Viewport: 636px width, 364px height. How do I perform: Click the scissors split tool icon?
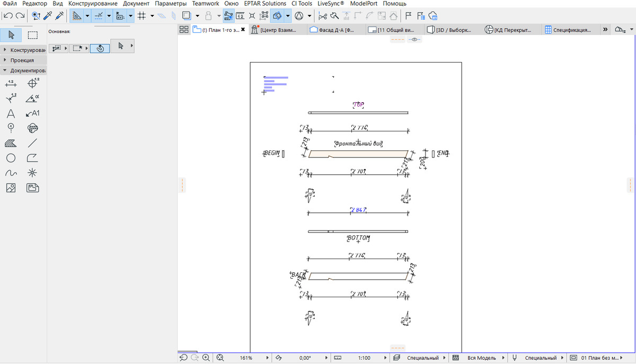click(x=322, y=16)
